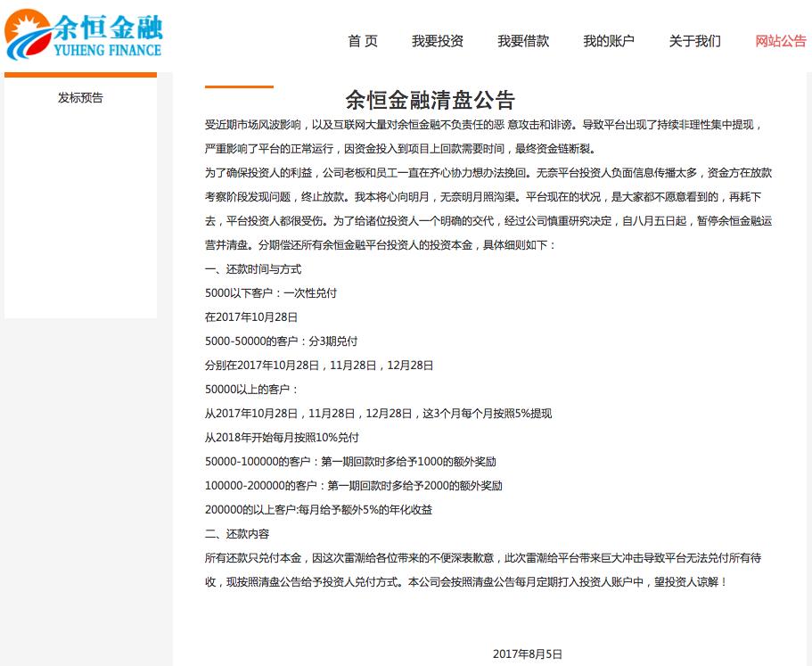Click the date 2017年8月5日 at bottom

tap(527, 652)
